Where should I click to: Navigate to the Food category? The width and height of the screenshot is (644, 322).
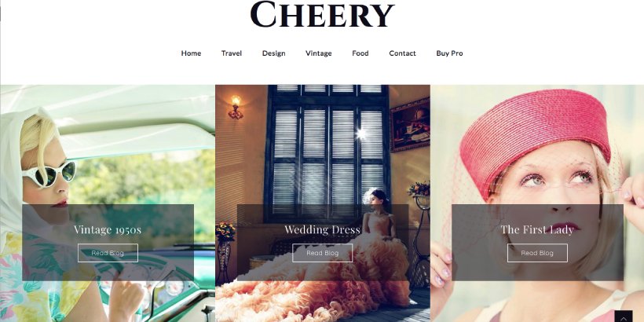(360, 53)
